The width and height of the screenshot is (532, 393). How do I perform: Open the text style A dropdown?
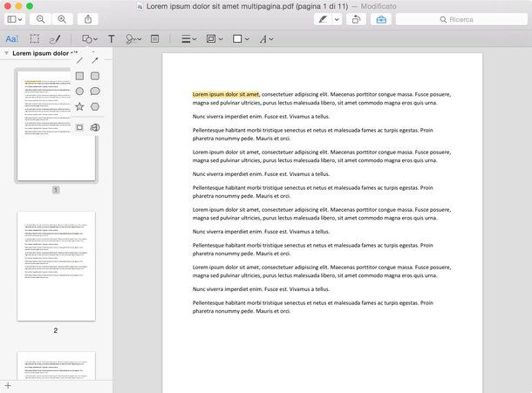(266, 39)
